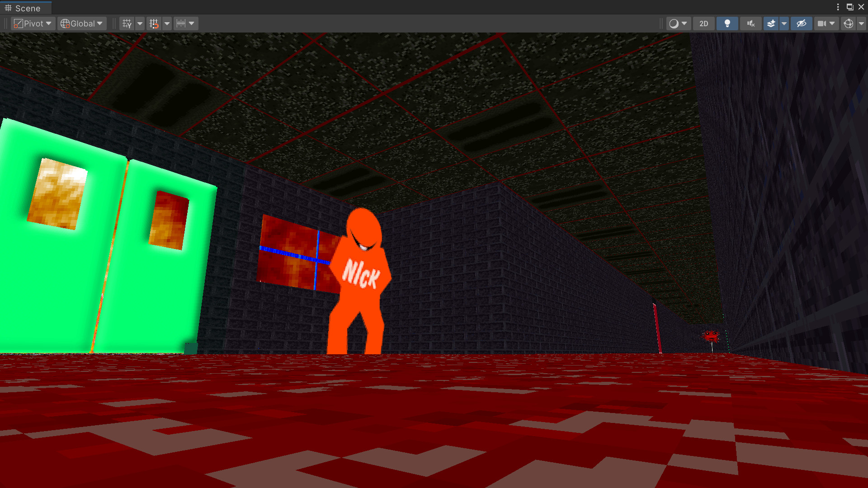Toggle scene lighting lightbulb
This screenshot has height=488, width=868.
pos(727,23)
